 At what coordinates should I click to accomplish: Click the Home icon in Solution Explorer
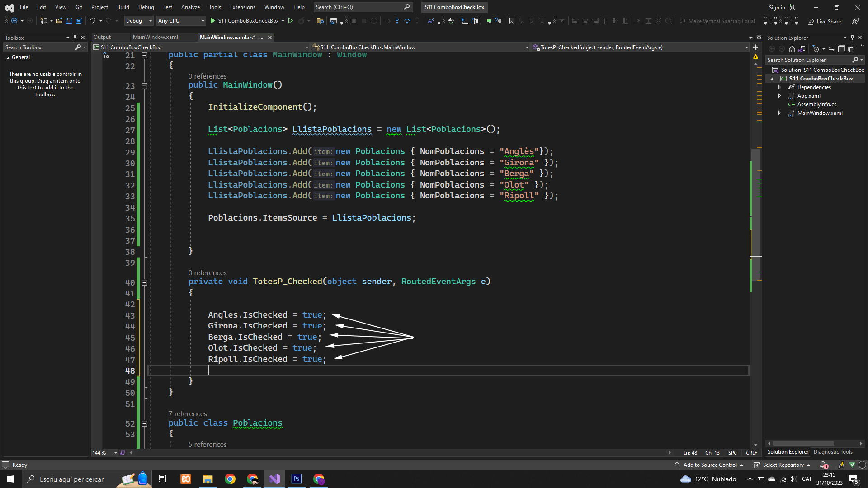click(792, 49)
